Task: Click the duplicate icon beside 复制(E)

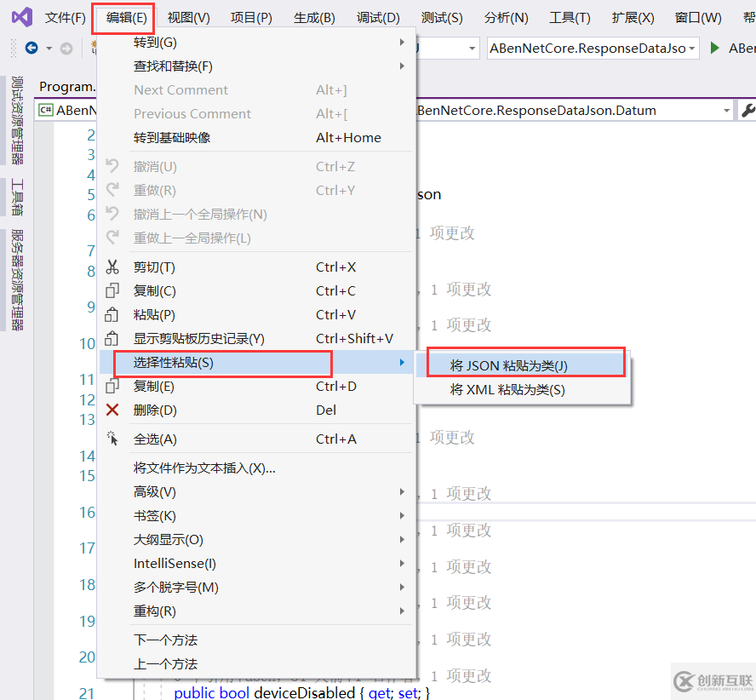Action: point(112,386)
